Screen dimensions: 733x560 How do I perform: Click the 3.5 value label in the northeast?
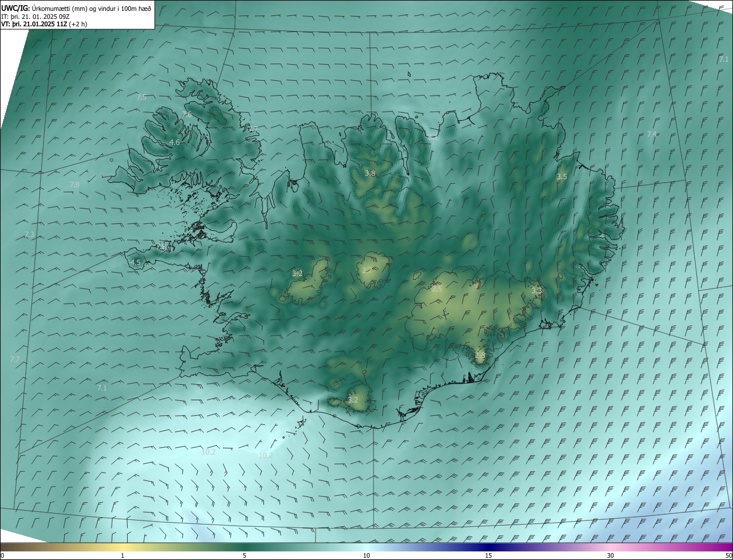[x=562, y=177]
